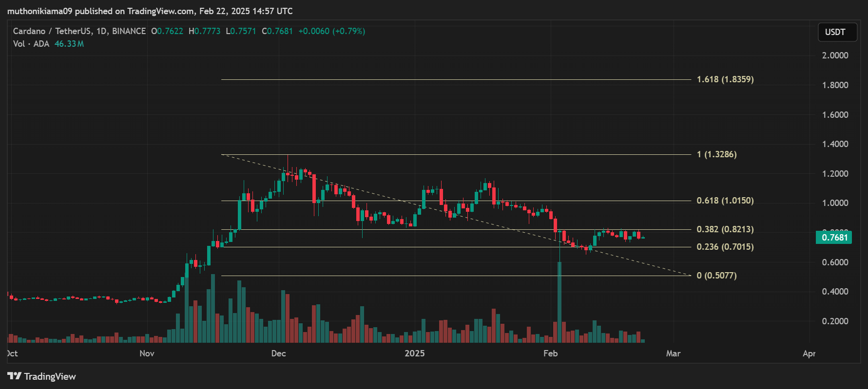Click the 1.2000 price axis label
868x389 pixels.
coord(835,174)
